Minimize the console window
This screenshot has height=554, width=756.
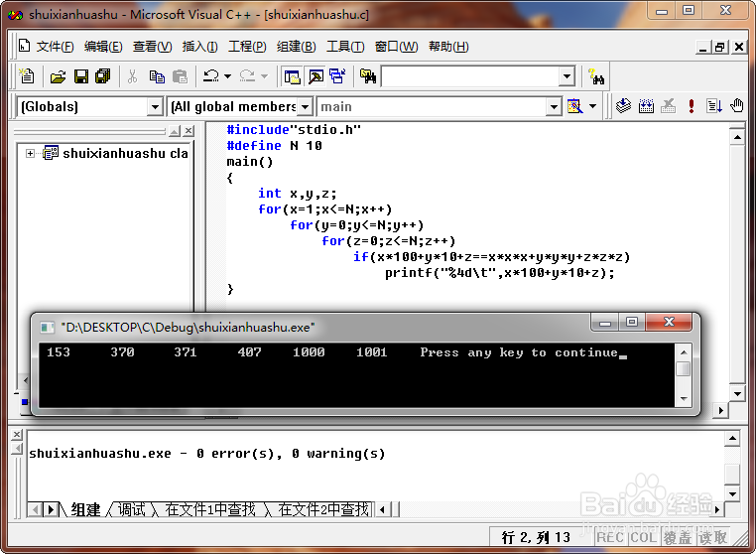tap(605, 322)
